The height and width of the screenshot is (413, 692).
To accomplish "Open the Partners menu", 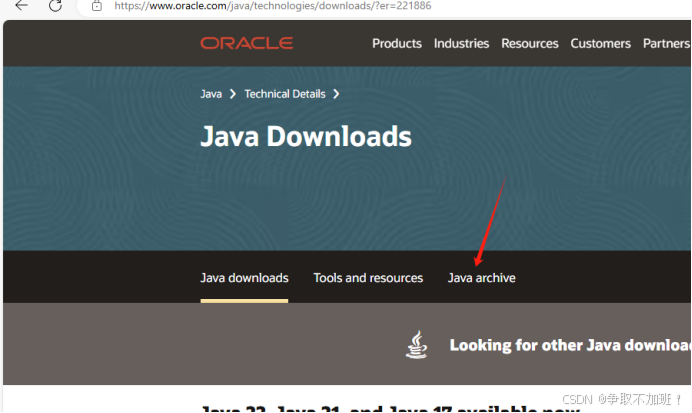I will (666, 43).
